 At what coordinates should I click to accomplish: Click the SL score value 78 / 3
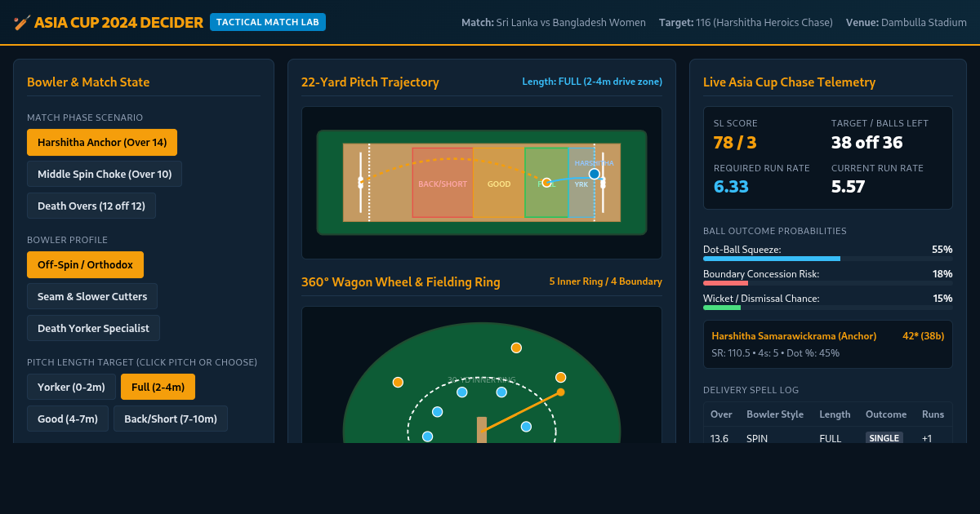pyautogui.click(x=735, y=143)
